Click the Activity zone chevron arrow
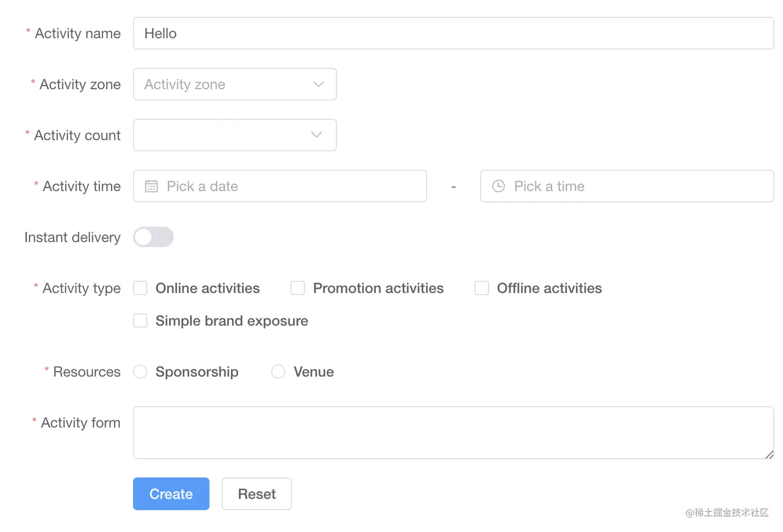The height and width of the screenshot is (532, 783). click(318, 84)
